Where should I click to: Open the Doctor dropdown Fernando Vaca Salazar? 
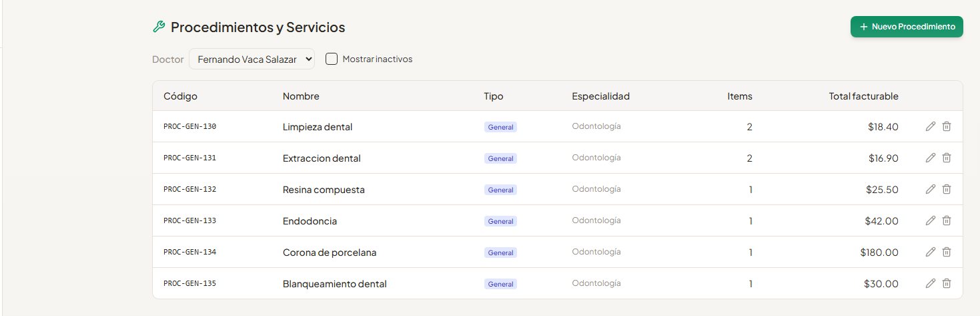[x=252, y=59]
